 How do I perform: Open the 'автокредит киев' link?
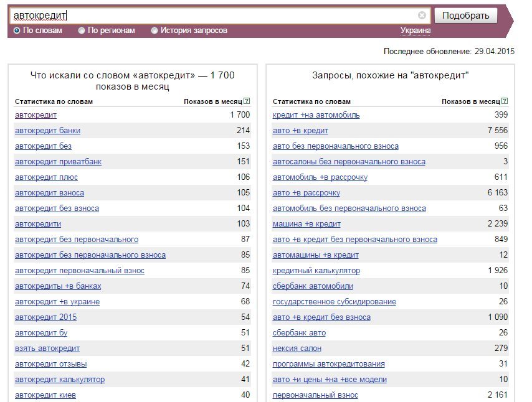[x=45, y=395]
